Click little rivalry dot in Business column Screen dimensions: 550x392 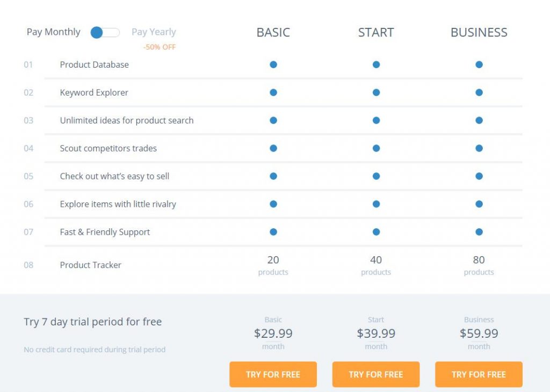click(x=479, y=204)
